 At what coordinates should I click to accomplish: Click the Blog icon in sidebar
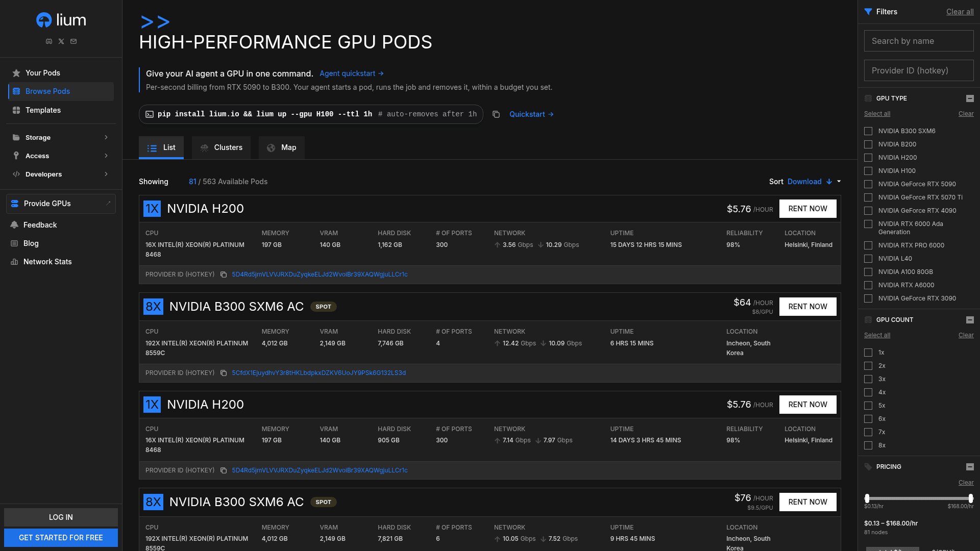point(14,243)
